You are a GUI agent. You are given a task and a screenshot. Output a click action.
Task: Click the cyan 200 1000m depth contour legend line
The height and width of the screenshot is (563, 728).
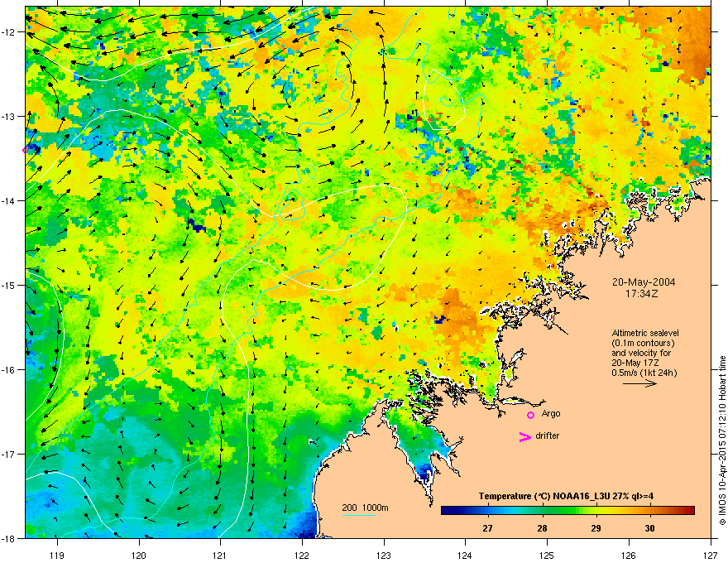tap(359, 515)
